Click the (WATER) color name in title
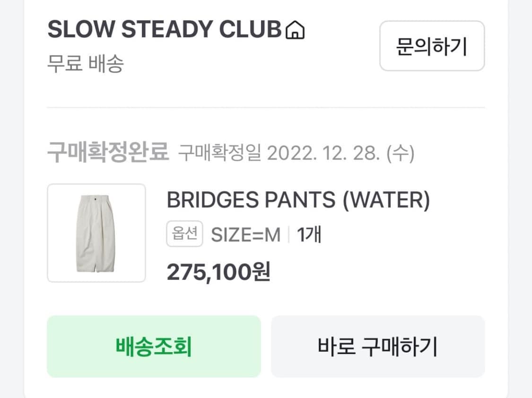 click(386, 201)
